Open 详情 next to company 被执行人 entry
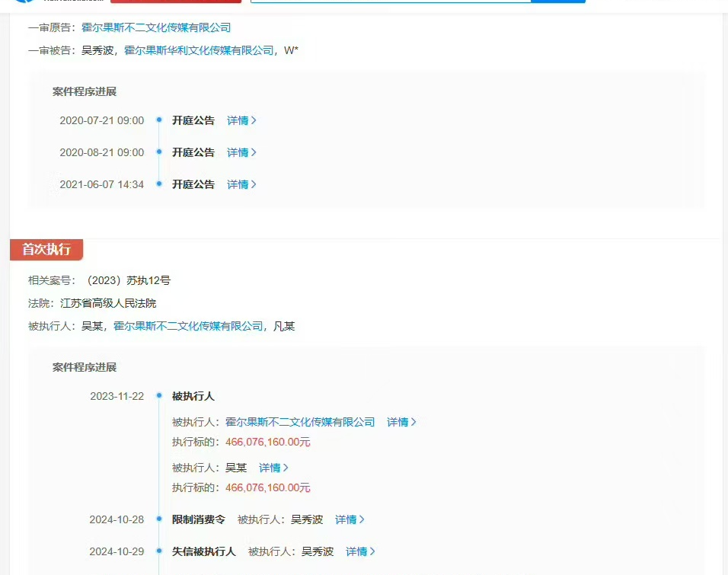The width and height of the screenshot is (728, 575). coord(401,422)
